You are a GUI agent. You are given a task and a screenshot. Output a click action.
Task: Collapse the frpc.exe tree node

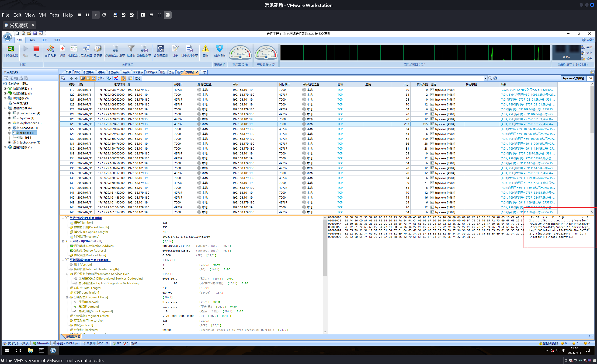click(10, 133)
